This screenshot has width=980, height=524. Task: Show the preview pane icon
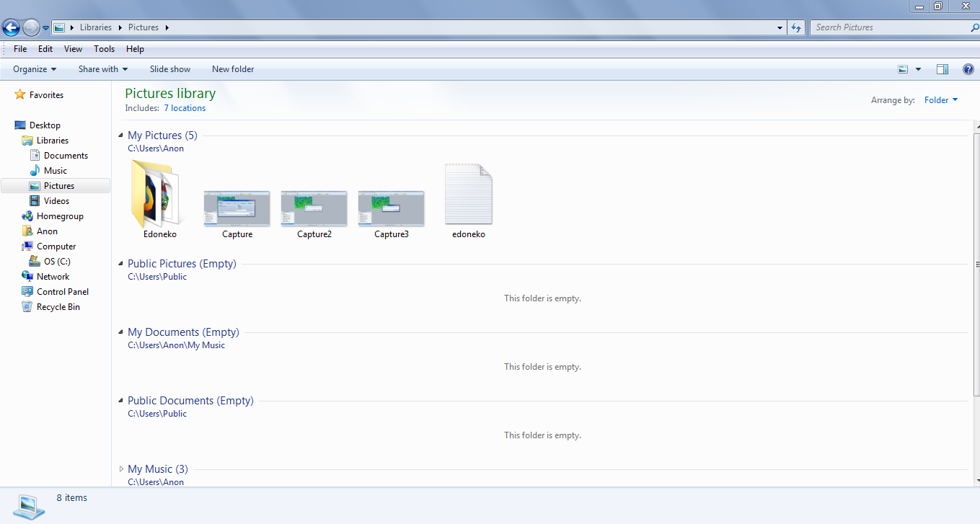[x=942, y=69]
